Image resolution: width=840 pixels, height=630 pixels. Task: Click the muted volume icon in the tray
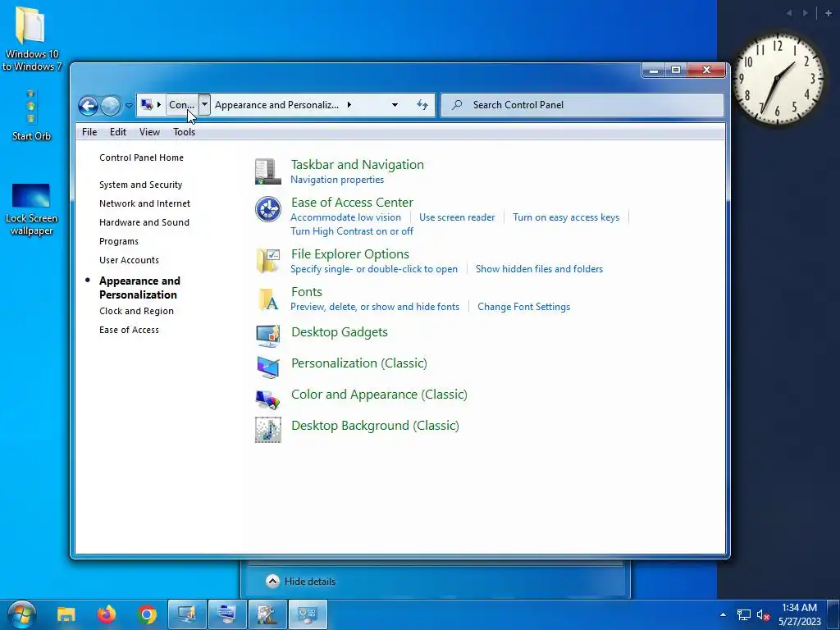click(x=764, y=614)
